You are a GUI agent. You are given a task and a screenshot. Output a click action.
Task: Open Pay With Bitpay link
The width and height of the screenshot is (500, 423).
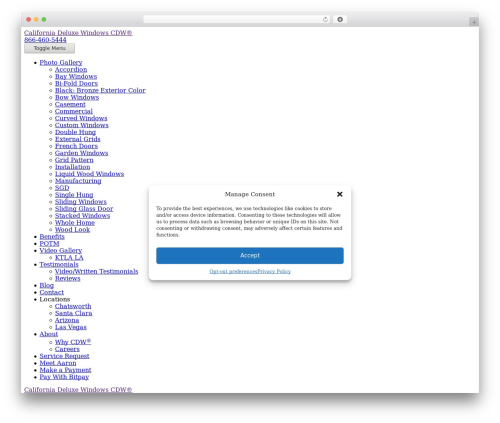[64, 377]
